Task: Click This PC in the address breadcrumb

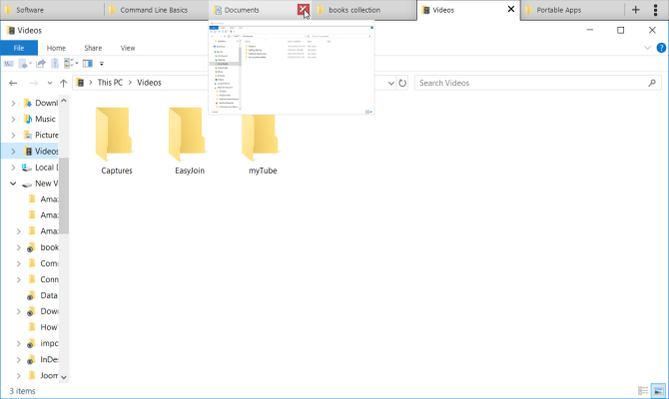Action: 110,83
